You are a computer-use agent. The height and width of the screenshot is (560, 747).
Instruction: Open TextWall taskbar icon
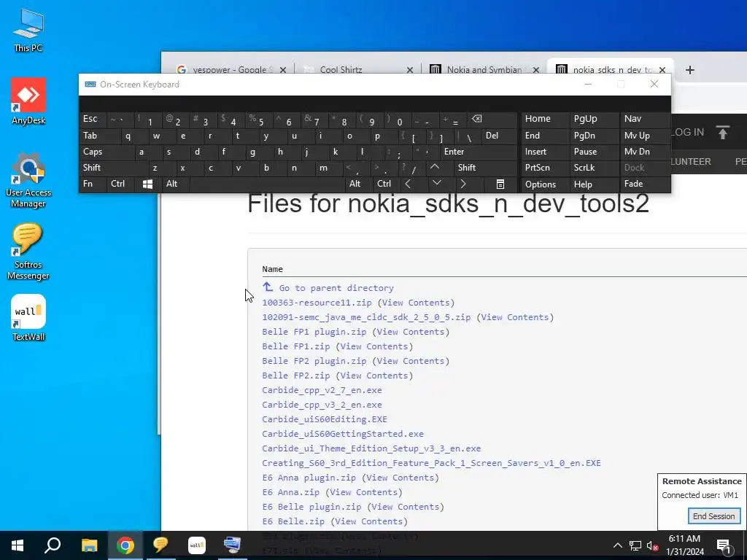pyautogui.click(x=197, y=545)
